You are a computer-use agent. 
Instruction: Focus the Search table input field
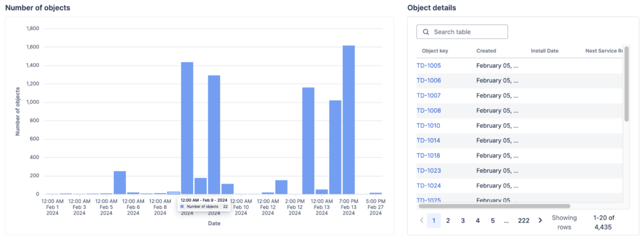(x=462, y=32)
